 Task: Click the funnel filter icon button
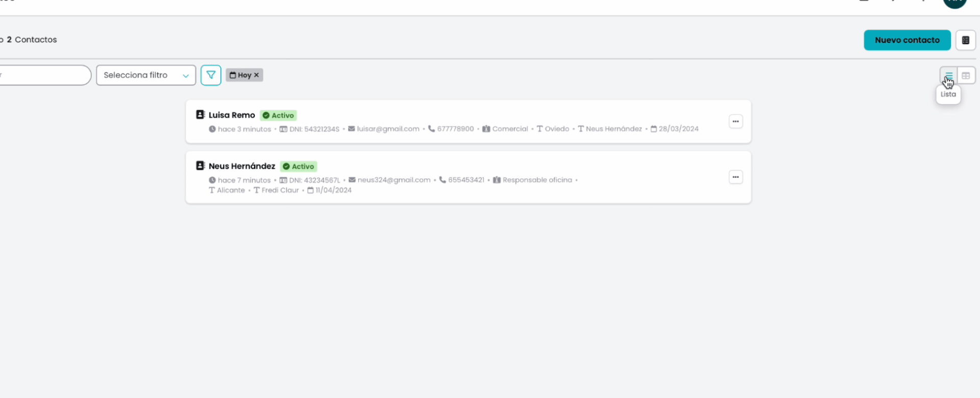point(211,75)
